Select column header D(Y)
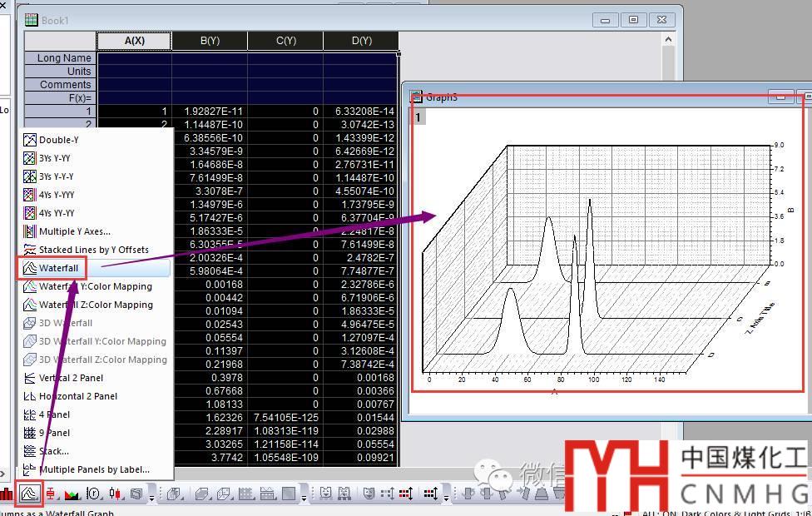Image resolution: width=812 pixels, height=516 pixels. [x=361, y=41]
